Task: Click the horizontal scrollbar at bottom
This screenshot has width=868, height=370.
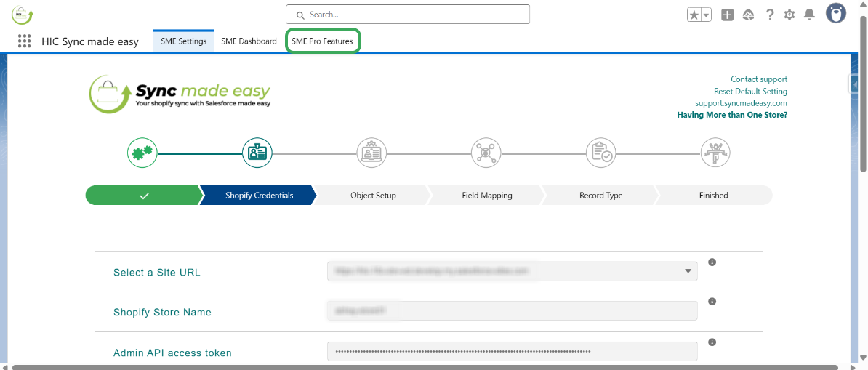Action: coord(425,366)
